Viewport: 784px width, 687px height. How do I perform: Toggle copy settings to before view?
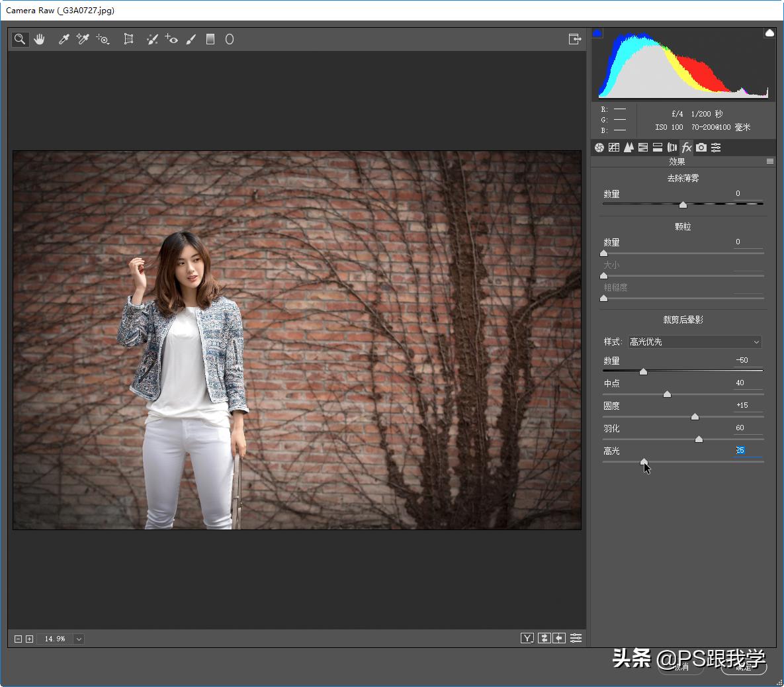coord(560,638)
